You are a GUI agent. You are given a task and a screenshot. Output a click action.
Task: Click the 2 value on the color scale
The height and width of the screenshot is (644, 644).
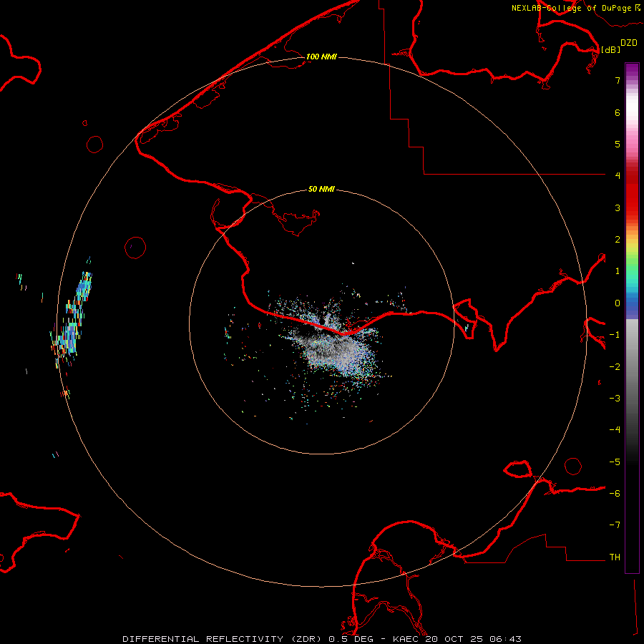(x=618, y=240)
